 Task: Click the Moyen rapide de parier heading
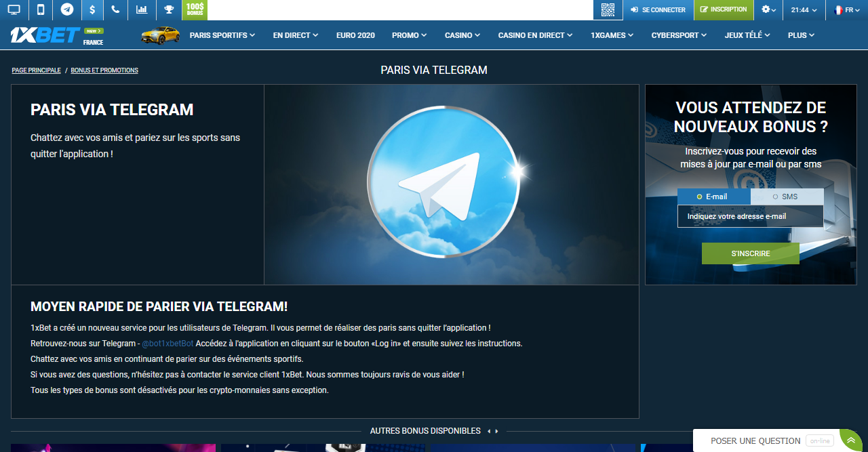pyautogui.click(x=159, y=306)
